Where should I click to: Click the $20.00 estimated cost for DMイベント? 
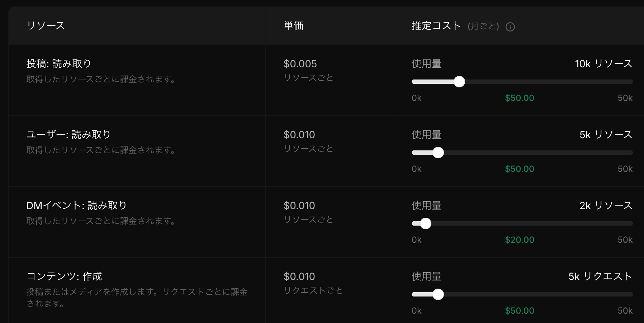tap(520, 240)
